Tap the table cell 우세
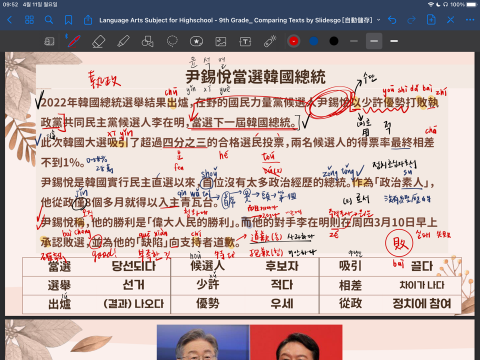This screenshot has width=480, height=360. tap(282, 303)
